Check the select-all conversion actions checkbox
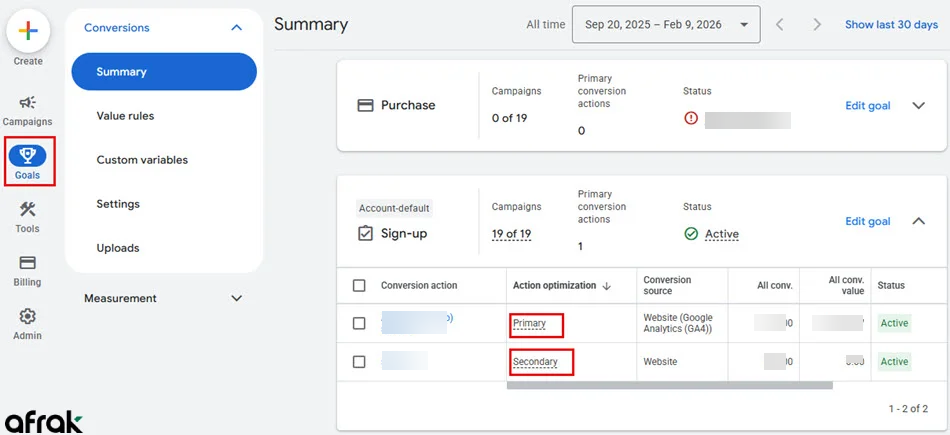 point(359,286)
